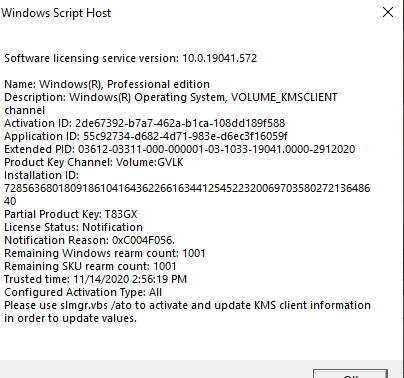
Task: Click the 'Please use slmgr.vbs /ato' instruction line
Action: click(x=187, y=305)
